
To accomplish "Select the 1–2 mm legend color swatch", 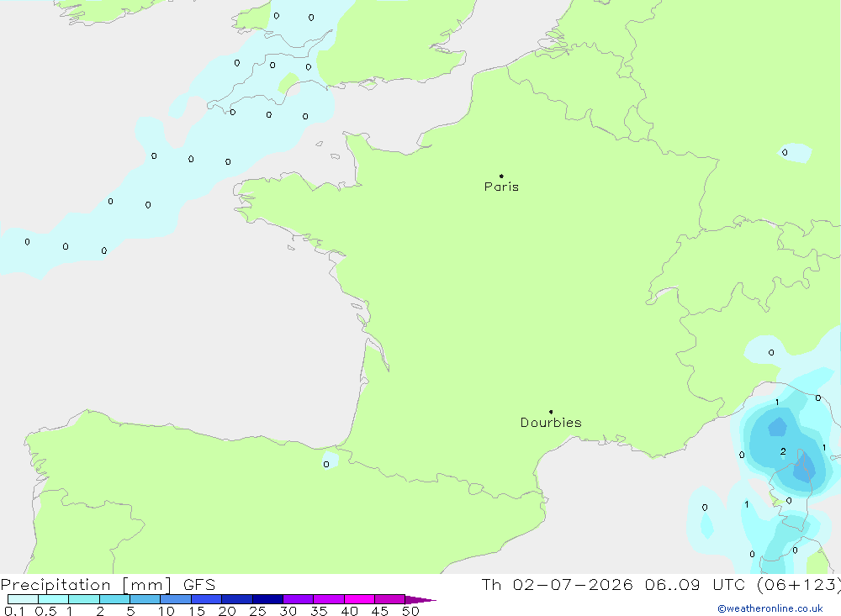I will [84, 599].
